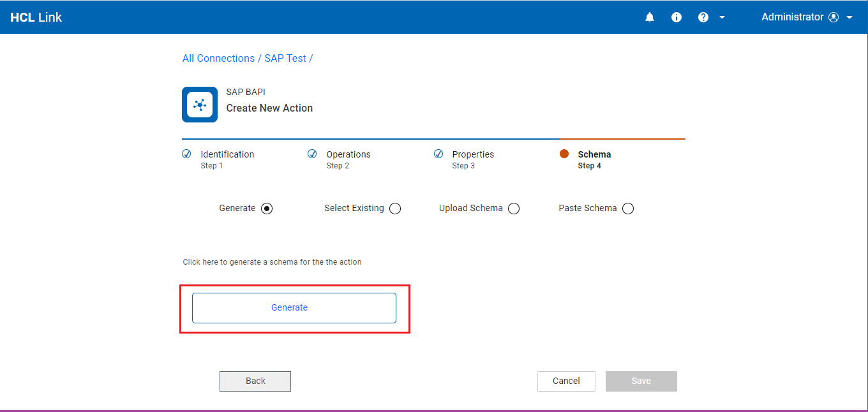
Task: Open the SAP Test breadcrumb link
Action: tap(285, 58)
